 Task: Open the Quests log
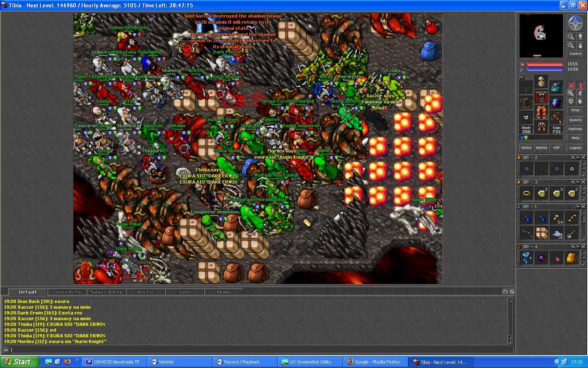tap(575, 120)
